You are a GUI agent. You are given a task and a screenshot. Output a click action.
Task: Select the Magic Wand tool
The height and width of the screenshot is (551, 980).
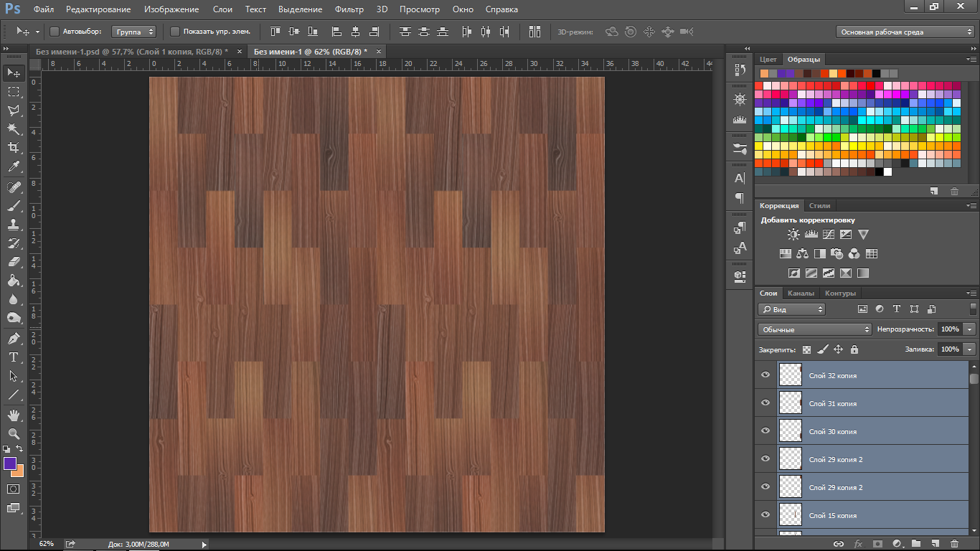point(14,129)
